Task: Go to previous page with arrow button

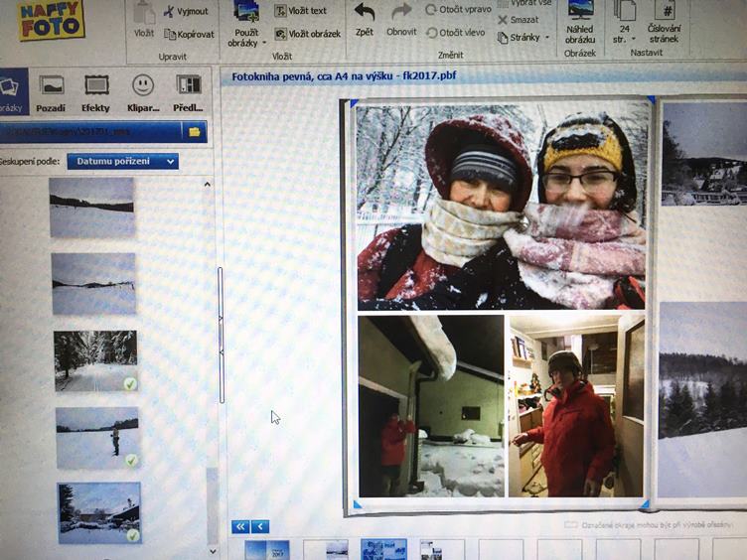Action: (260, 526)
